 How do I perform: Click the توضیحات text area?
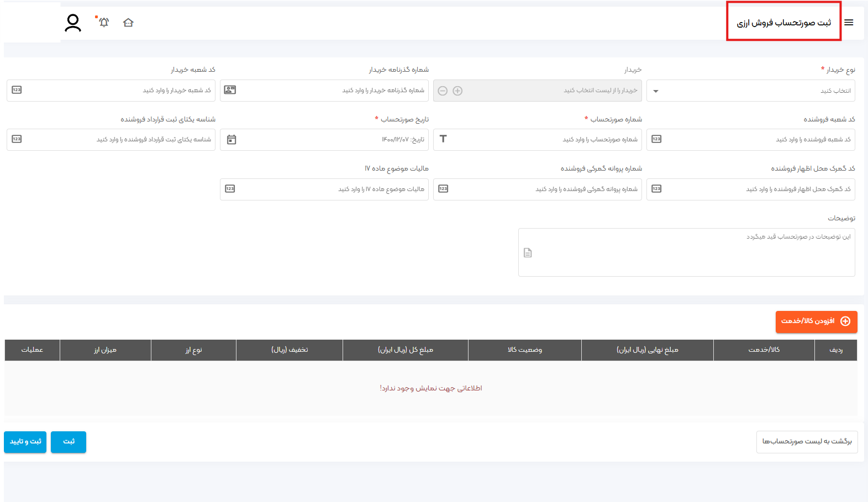tap(687, 252)
